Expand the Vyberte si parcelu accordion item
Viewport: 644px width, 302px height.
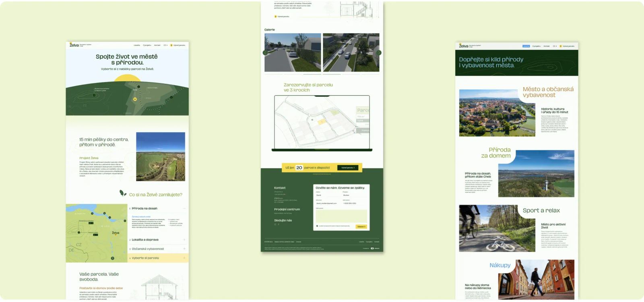coord(157,258)
